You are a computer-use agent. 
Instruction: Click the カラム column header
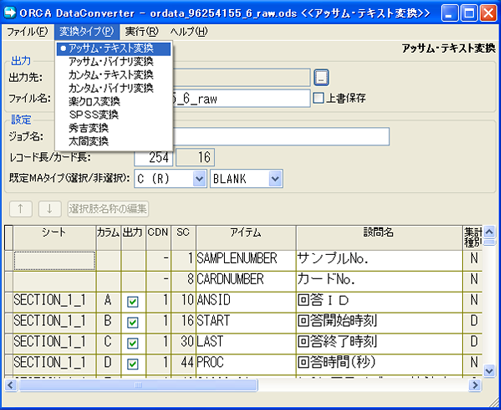pyautogui.click(x=108, y=238)
